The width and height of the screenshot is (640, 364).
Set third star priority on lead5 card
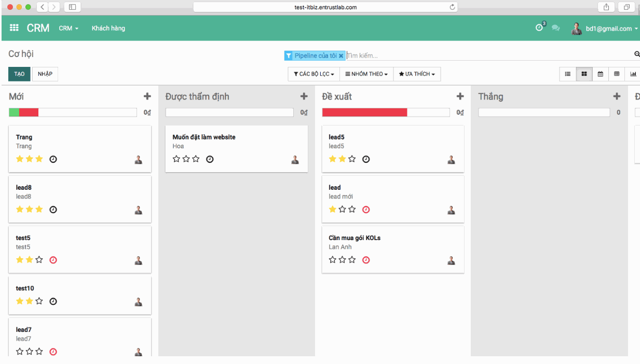[352, 159]
